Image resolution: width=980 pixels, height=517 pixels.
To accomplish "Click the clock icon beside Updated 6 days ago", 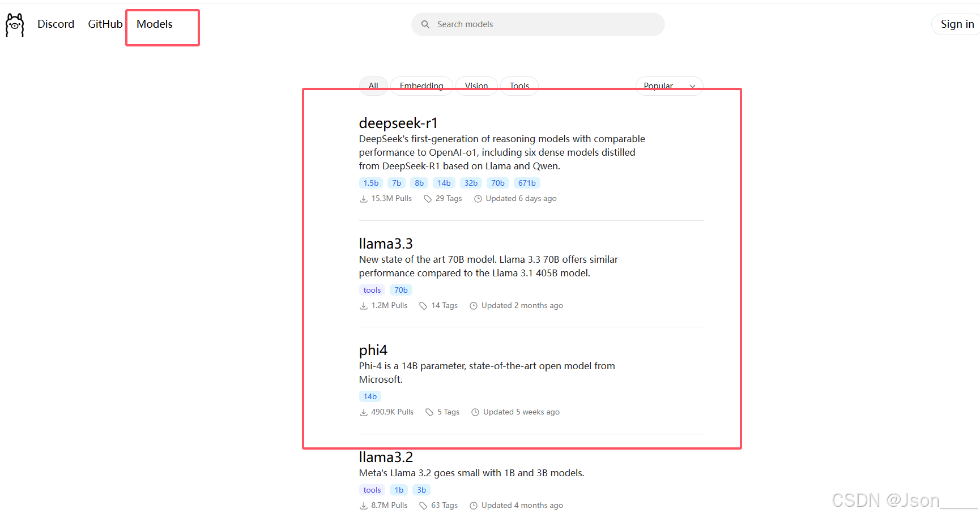I will click(478, 199).
